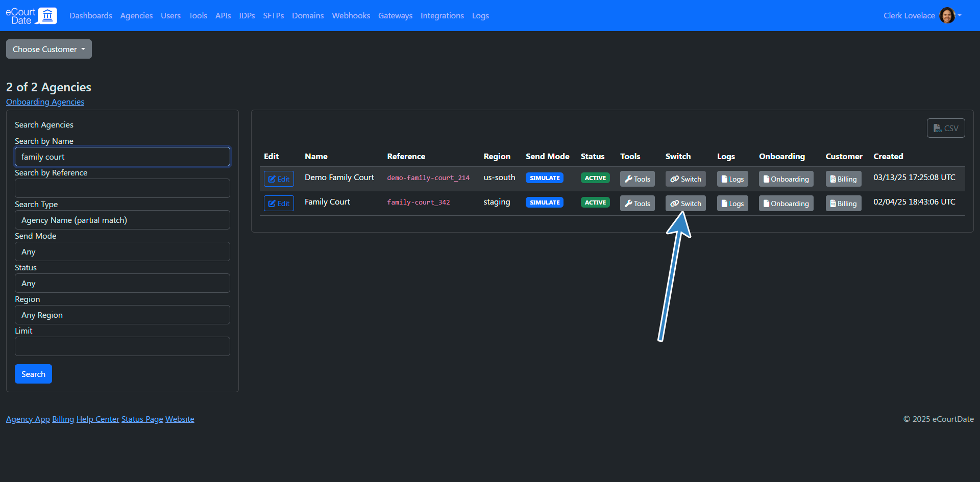Open Billing for Demo Family Court
980x482 pixels.
tap(843, 179)
